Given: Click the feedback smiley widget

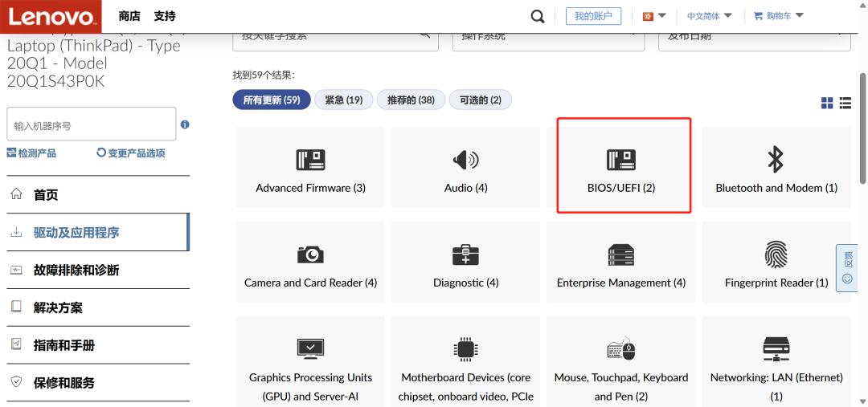Looking at the screenshot, I should coord(847,267).
